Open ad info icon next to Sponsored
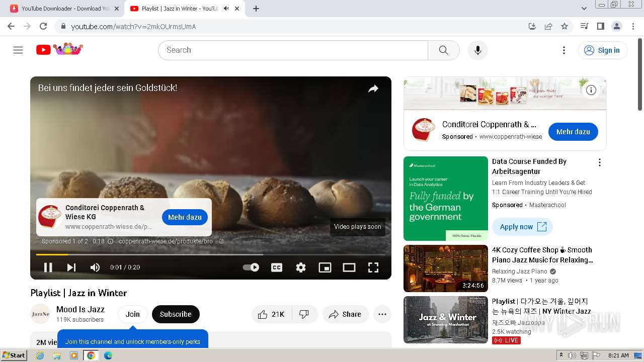 pos(111,241)
